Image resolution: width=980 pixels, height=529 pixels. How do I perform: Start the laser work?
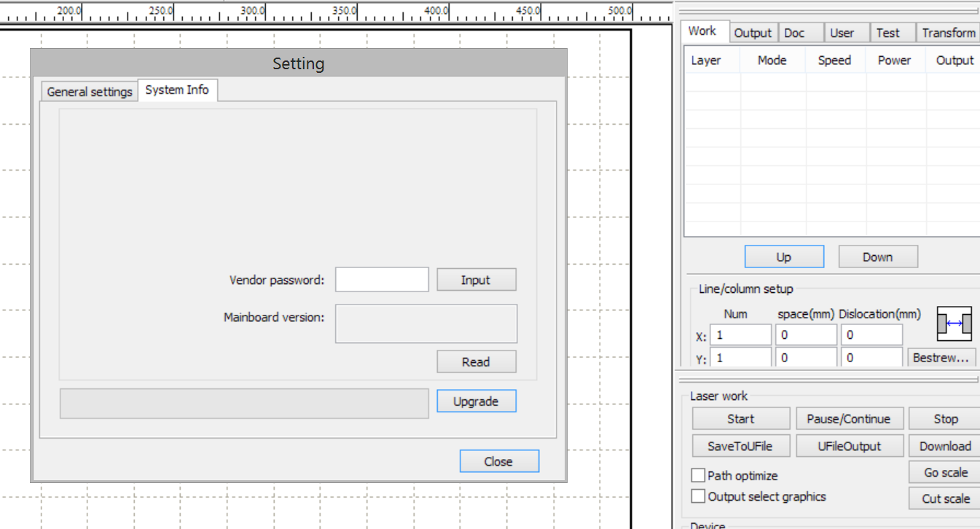[740, 419]
